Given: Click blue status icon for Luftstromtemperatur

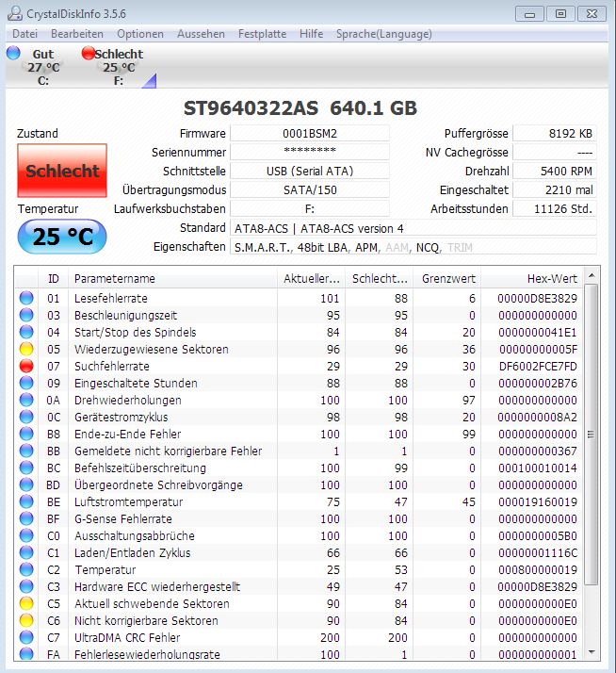Looking at the screenshot, I should point(26,501).
